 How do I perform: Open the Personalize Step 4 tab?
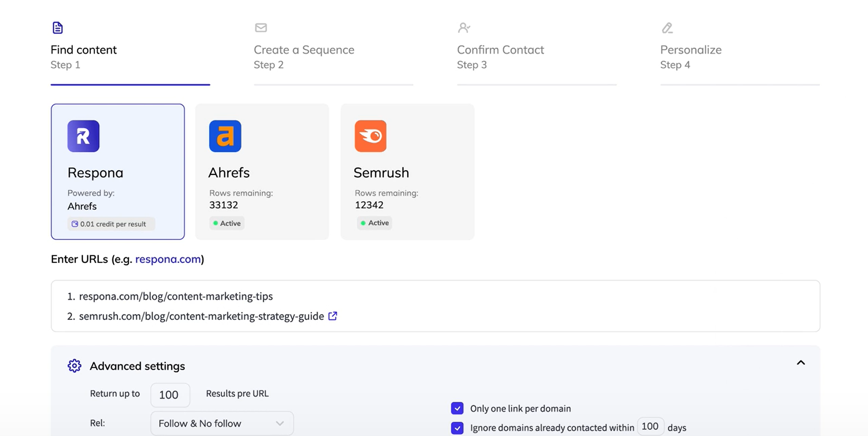pyautogui.click(x=691, y=56)
